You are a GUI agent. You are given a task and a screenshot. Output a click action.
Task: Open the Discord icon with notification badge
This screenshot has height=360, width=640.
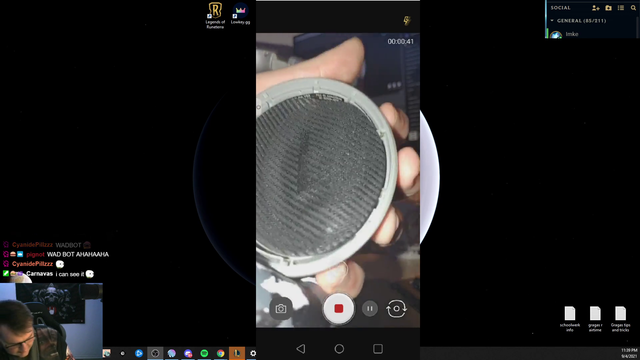188,353
